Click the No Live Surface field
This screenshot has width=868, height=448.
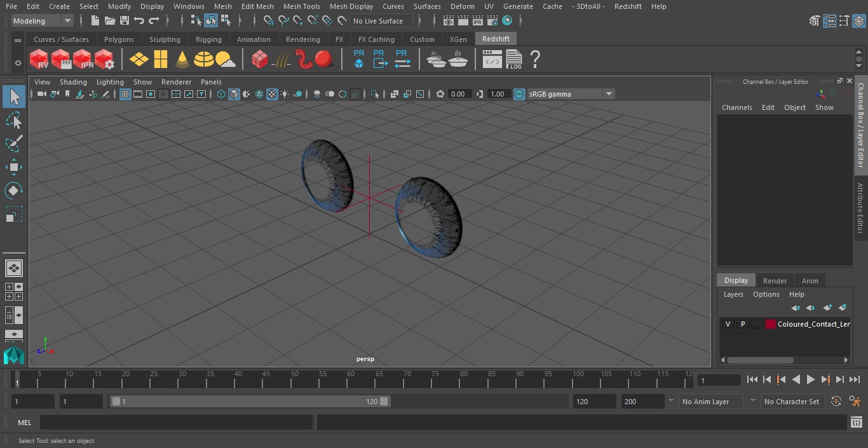(381, 21)
